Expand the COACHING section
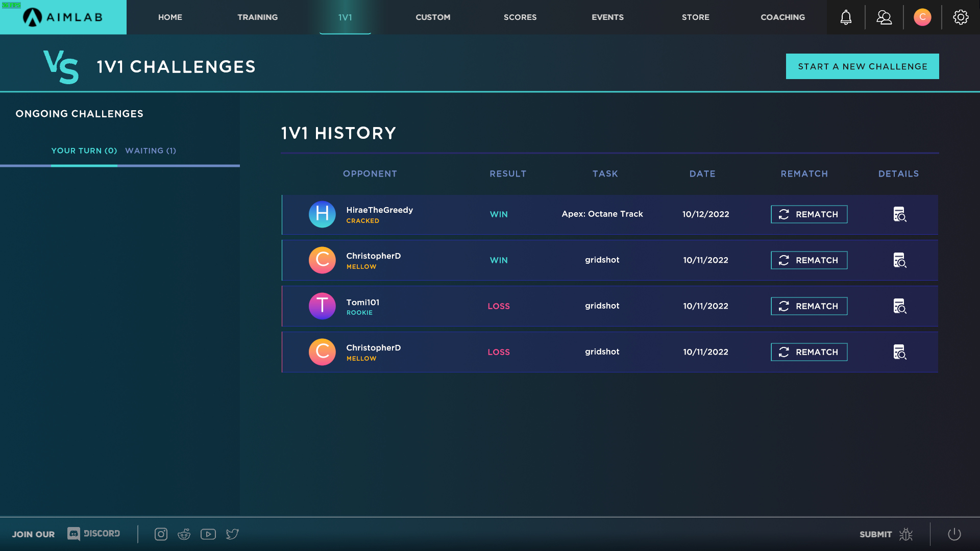980x551 pixels. pyautogui.click(x=782, y=17)
